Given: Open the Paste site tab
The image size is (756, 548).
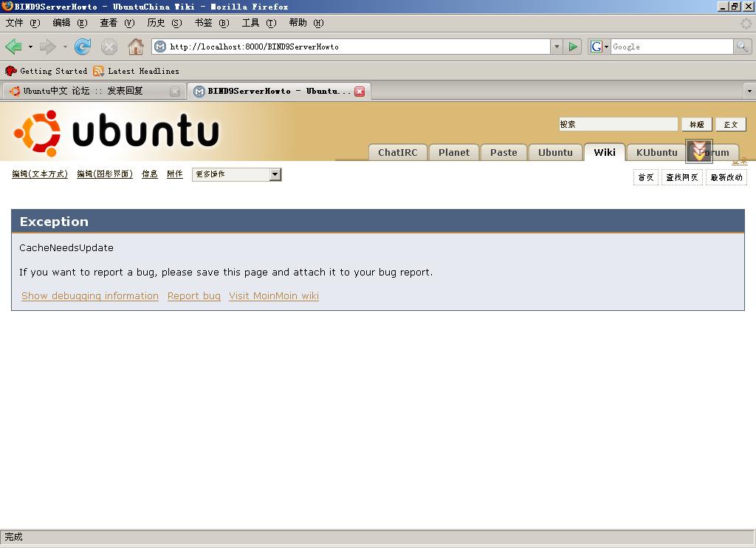Looking at the screenshot, I should pyautogui.click(x=504, y=152).
